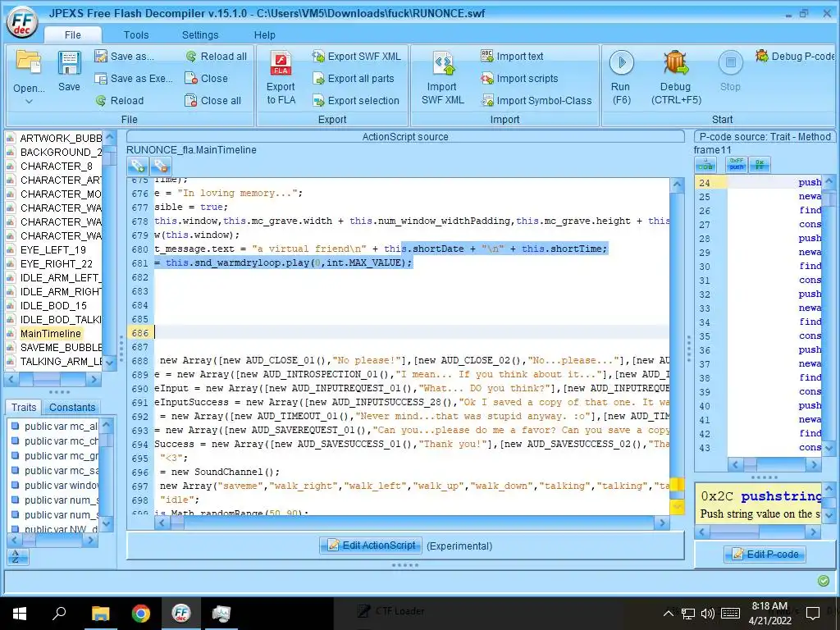
Task: Click Export SWF XML
Action: [x=357, y=57]
